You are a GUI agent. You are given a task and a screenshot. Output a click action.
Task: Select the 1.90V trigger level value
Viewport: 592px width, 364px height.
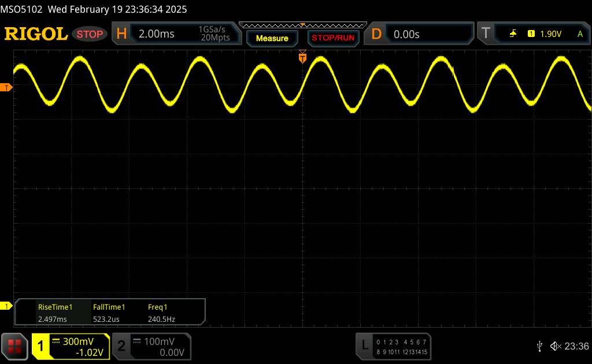550,34
